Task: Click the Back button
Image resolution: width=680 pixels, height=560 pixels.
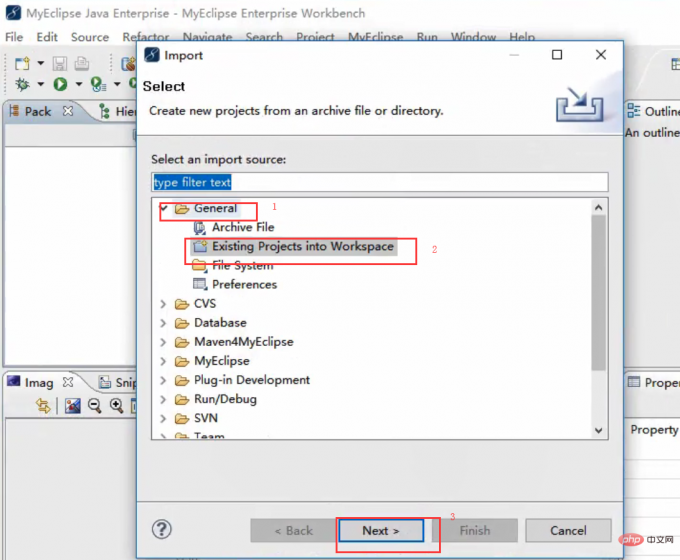Action: tap(293, 531)
